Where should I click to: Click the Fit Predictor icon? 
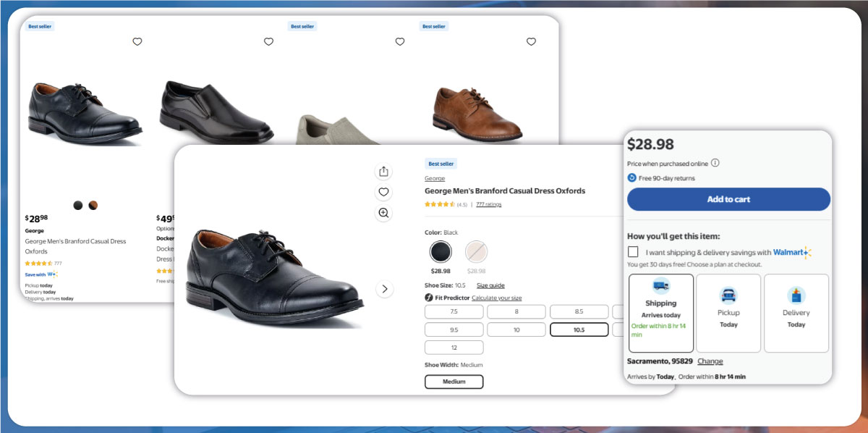point(428,298)
